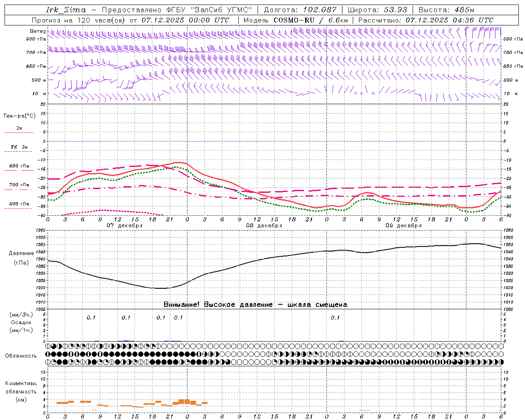Click the 07 декабря date label
Viewport: 525px width, 420px height.
coord(125,226)
